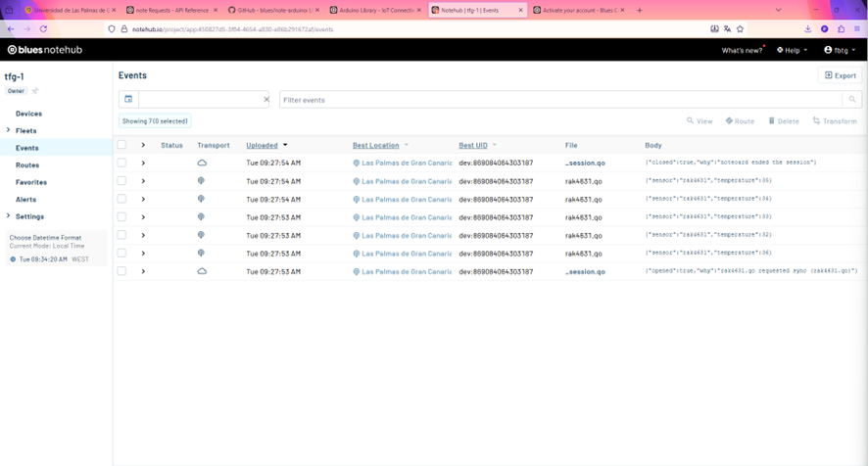Click the reader view icon in the address bar
This screenshot has width=868, height=466.
714,28
